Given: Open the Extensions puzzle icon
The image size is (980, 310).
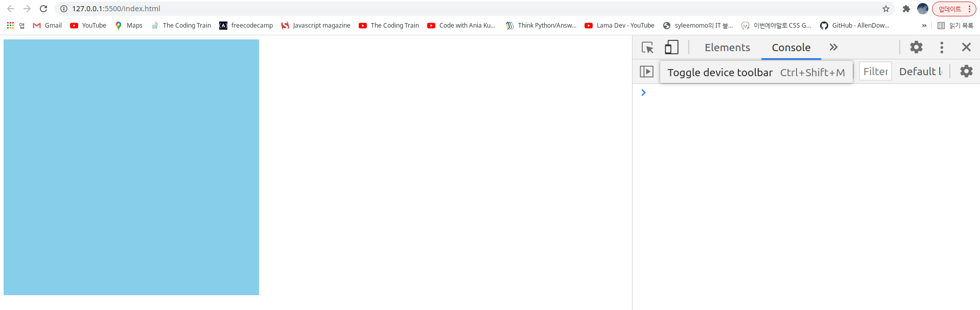Looking at the screenshot, I should 906,9.
